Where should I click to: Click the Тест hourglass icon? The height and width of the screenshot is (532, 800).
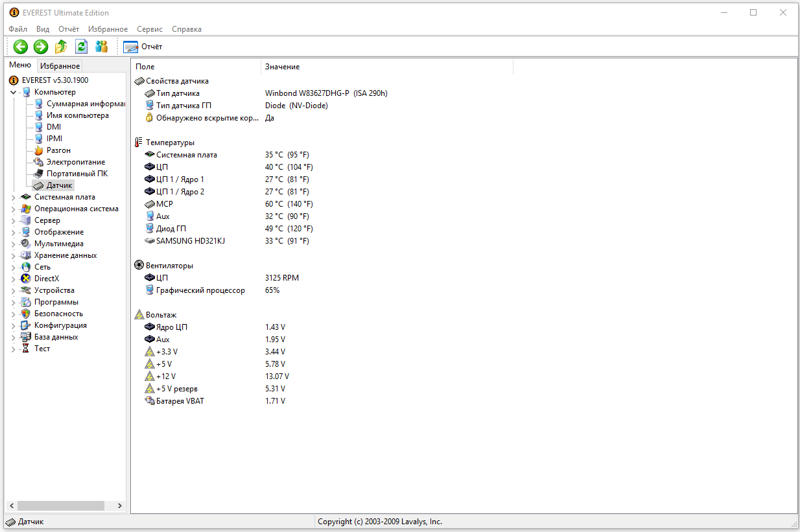click(26, 349)
